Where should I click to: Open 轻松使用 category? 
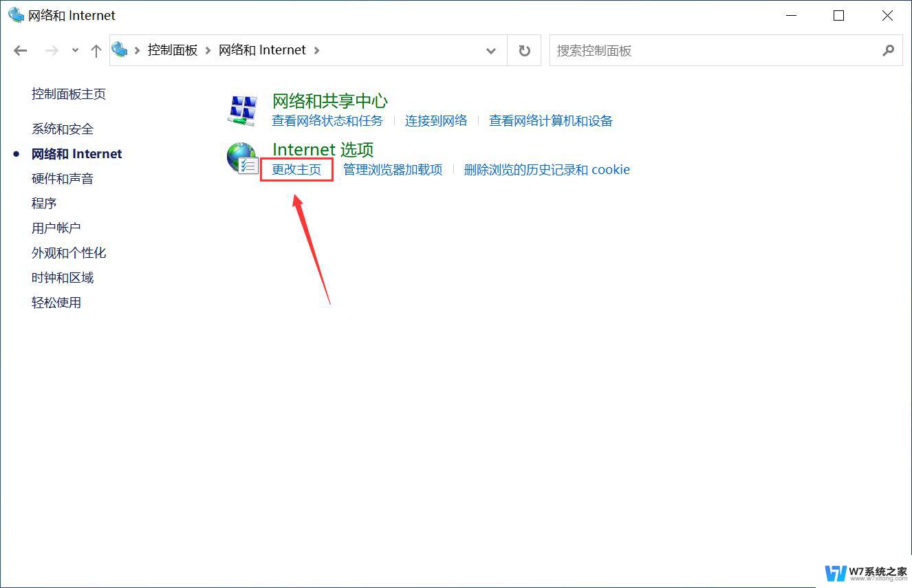[x=56, y=303]
